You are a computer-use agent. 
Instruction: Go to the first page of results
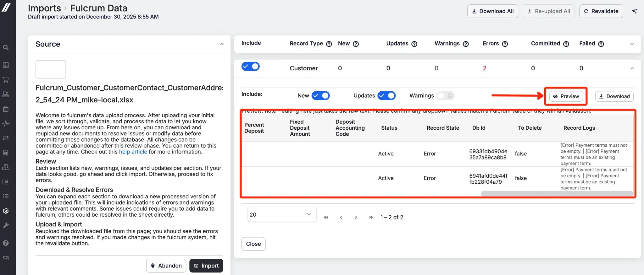pos(326,217)
